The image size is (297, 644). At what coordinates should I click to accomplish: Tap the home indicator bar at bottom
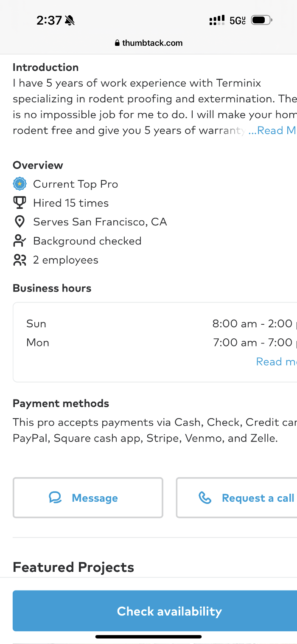pyautogui.click(x=148, y=636)
